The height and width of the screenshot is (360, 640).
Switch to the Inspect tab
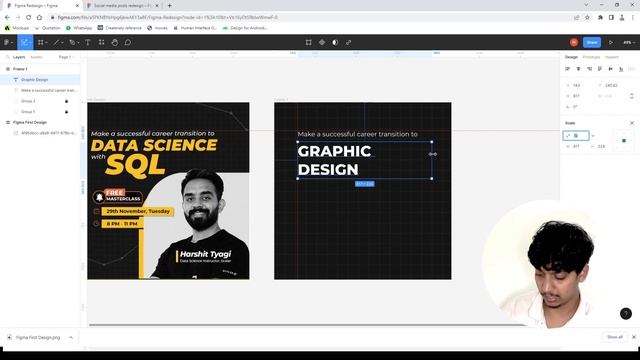point(611,57)
